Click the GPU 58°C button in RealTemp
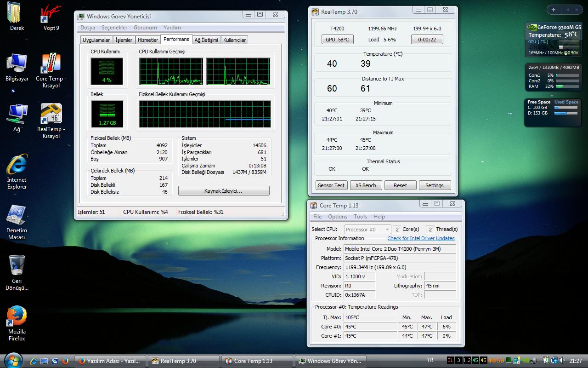 [337, 40]
